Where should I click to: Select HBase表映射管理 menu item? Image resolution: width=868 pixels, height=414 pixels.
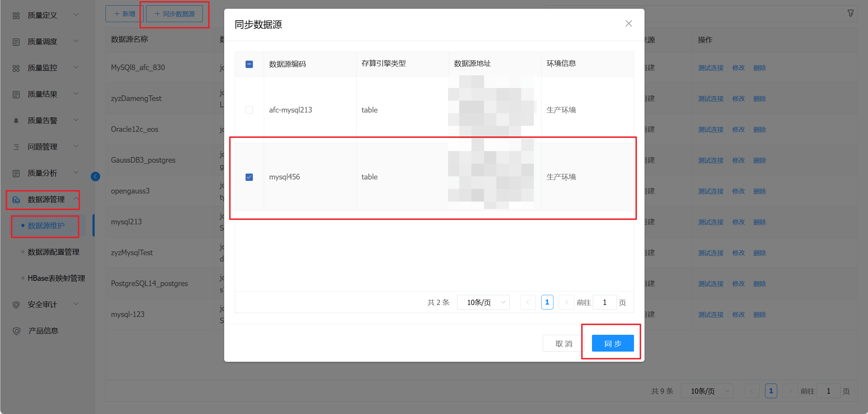pos(56,278)
